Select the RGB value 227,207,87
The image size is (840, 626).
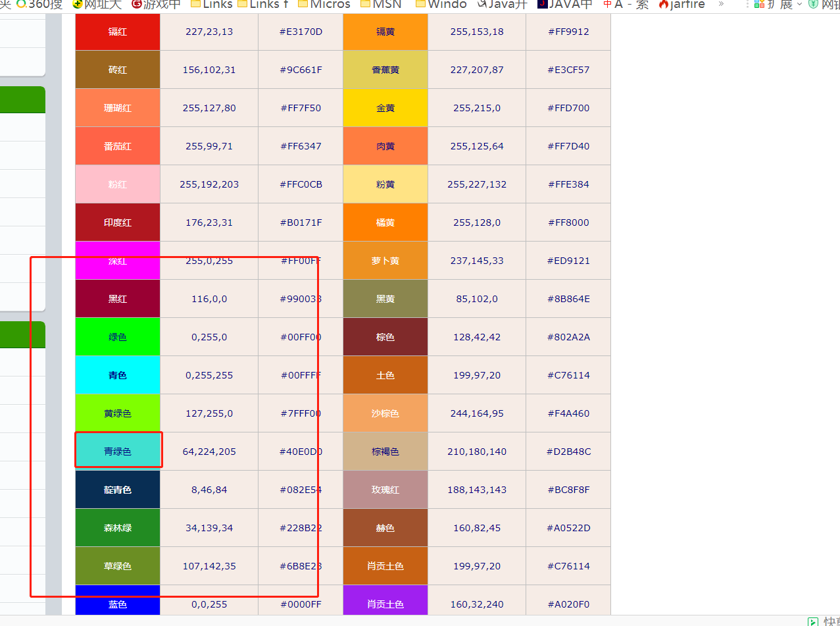coord(477,70)
